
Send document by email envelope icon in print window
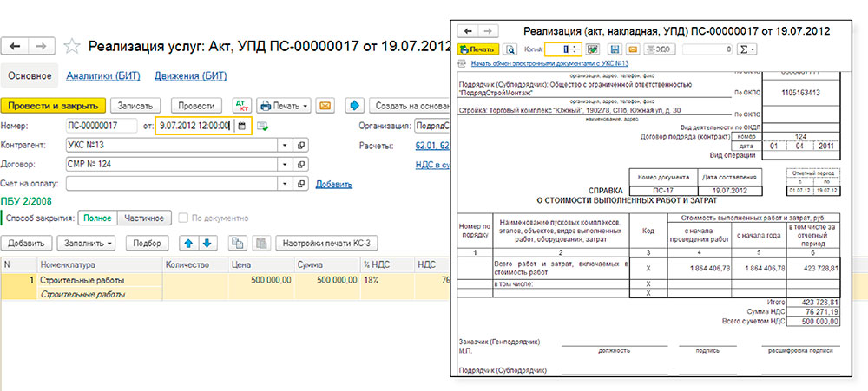(633, 49)
